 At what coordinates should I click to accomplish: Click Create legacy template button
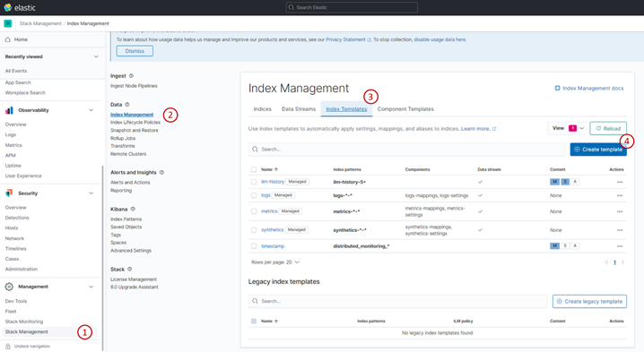click(589, 301)
